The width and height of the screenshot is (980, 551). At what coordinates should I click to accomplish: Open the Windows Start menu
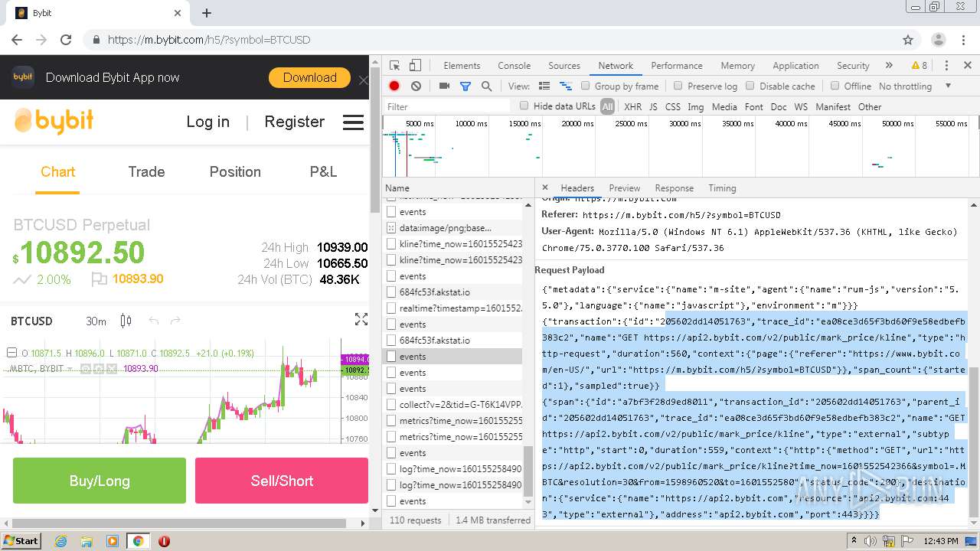click(21, 541)
